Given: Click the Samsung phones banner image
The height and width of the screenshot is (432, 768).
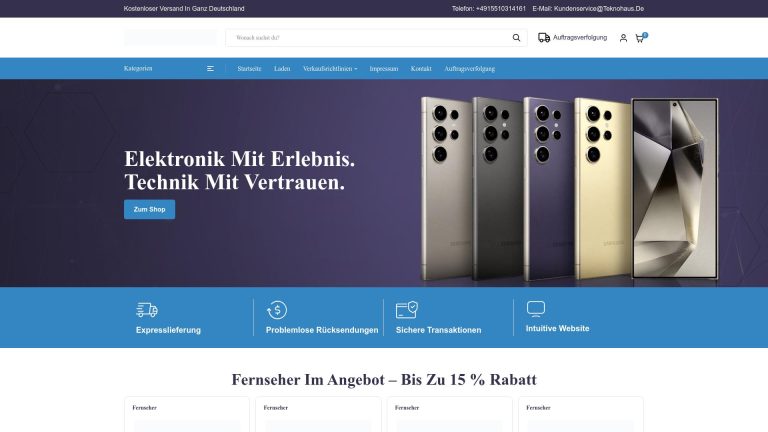Looking at the screenshot, I should coord(569,189).
